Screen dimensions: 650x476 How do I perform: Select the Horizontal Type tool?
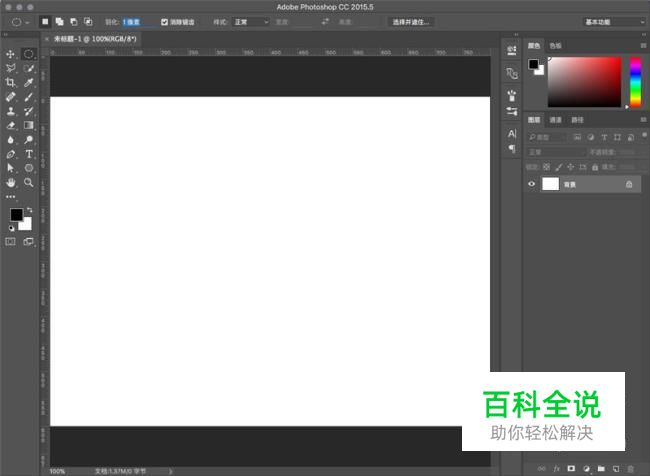(29, 155)
